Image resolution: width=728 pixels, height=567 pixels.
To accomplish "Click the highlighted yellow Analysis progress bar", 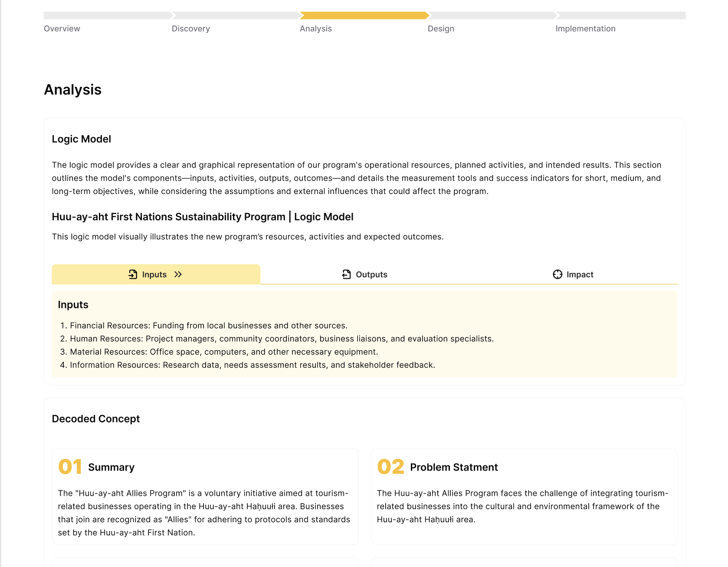I will pyautogui.click(x=364, y=16).
